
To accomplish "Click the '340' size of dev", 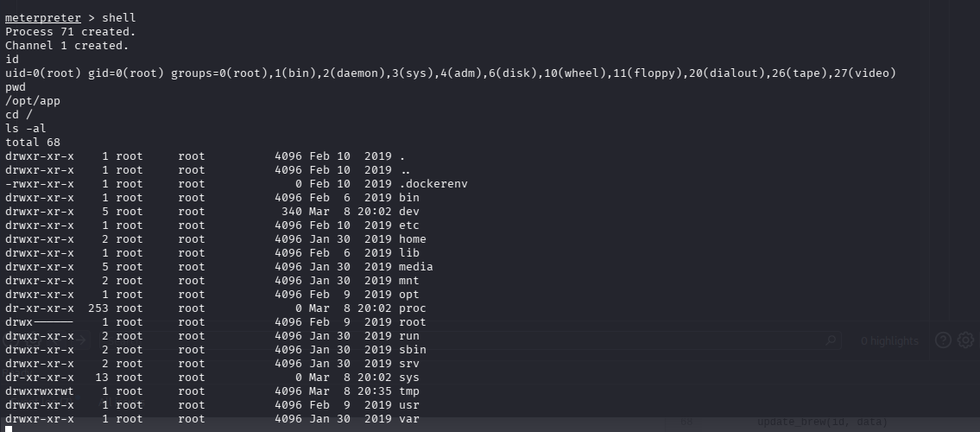I will coord(292,212).
